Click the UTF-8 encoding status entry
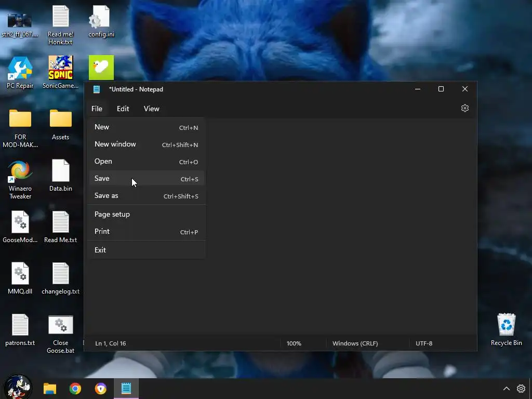Image resolution: width=532 pixels, height=399 pixels. pyautogui.click(x=424, y=343)
